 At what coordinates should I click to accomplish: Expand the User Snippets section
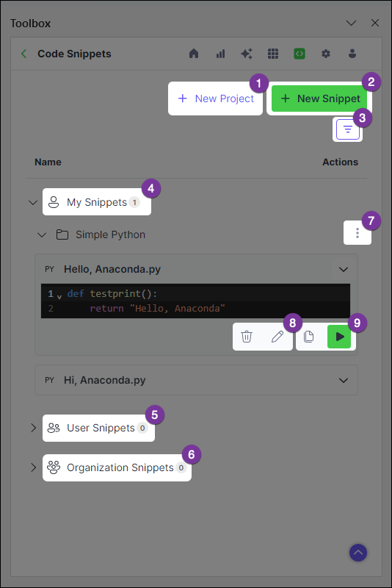pyautogui.click(x=33, y=428)
